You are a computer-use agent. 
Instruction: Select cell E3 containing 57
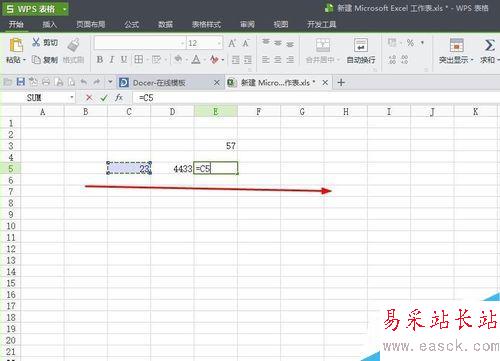tap(216, 146)
